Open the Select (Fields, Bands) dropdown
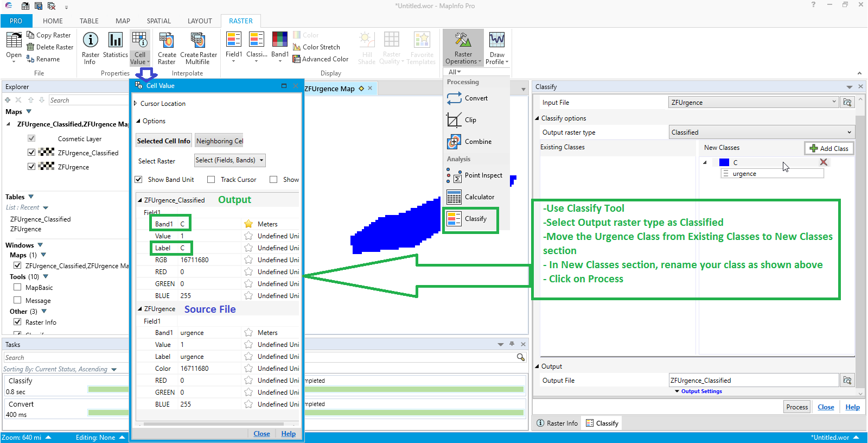The width and height of the screenshot is (868, 443). [229, 160]
